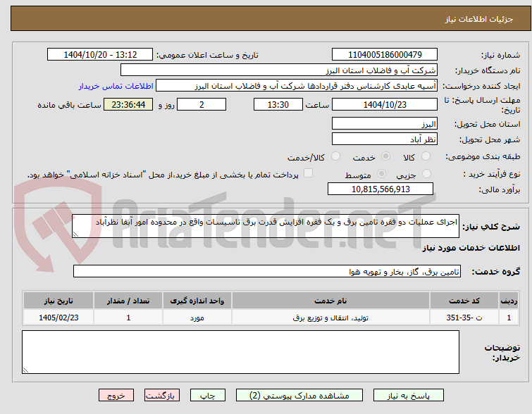Click the quantity cell under تعداد / مقدار

128,318
